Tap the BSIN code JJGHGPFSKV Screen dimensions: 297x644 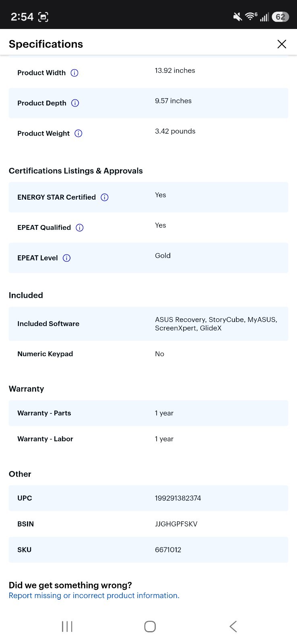coord(176,524)
